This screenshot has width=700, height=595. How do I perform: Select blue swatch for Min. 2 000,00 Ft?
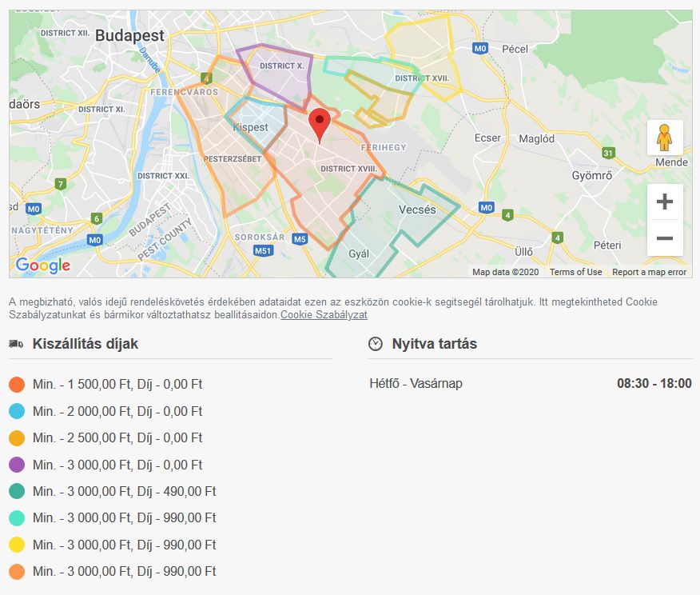17,411
